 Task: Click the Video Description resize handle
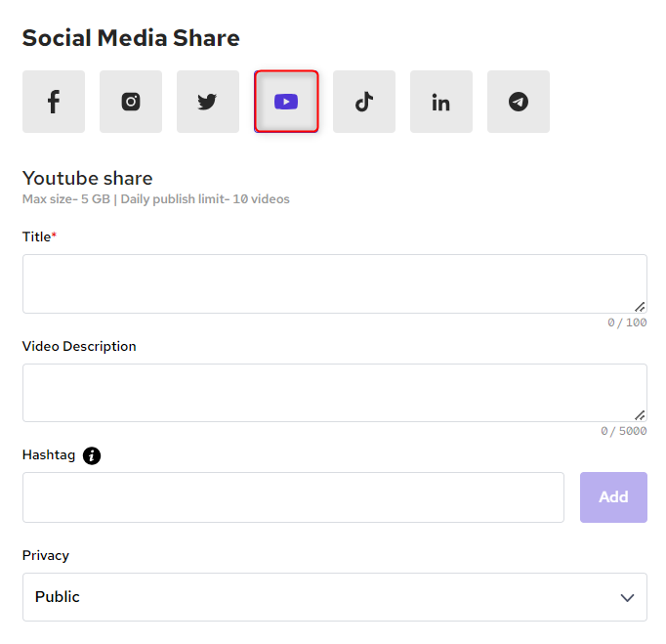click(640, 415)
